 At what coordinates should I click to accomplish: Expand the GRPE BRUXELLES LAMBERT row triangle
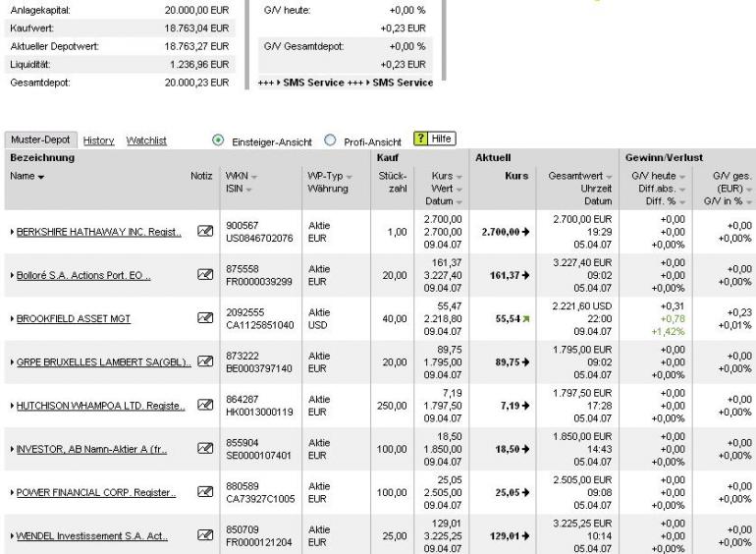click(12, 362)
